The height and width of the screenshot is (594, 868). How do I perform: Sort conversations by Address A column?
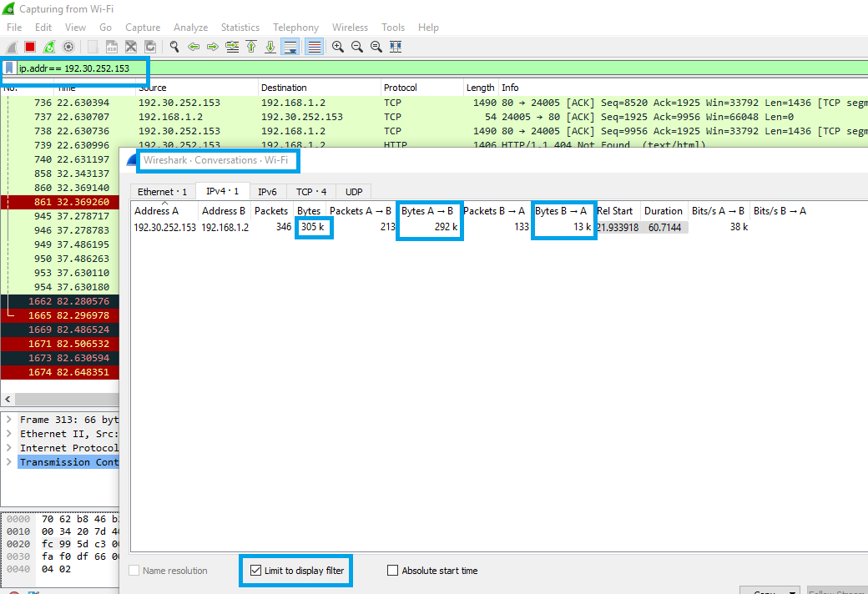click(x=164, y=211)
